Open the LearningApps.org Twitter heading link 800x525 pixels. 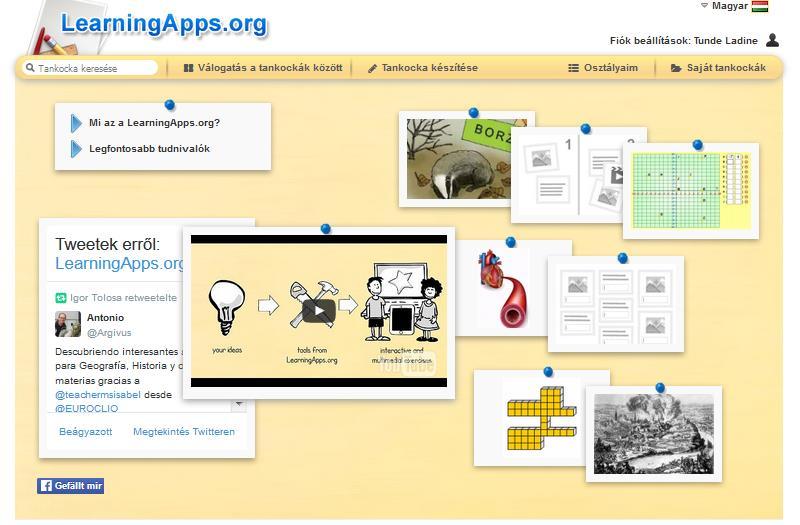click(x=119, y=263)
